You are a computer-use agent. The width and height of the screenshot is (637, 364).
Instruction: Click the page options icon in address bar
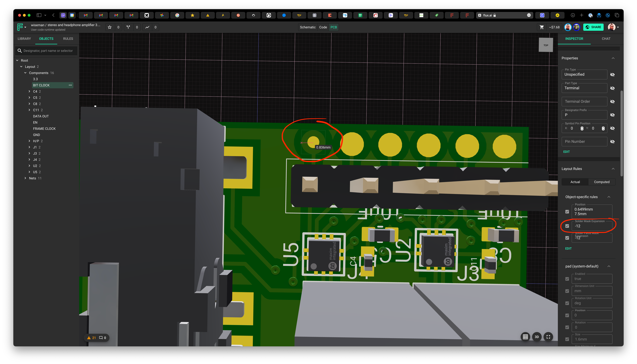tap(529, 15)
